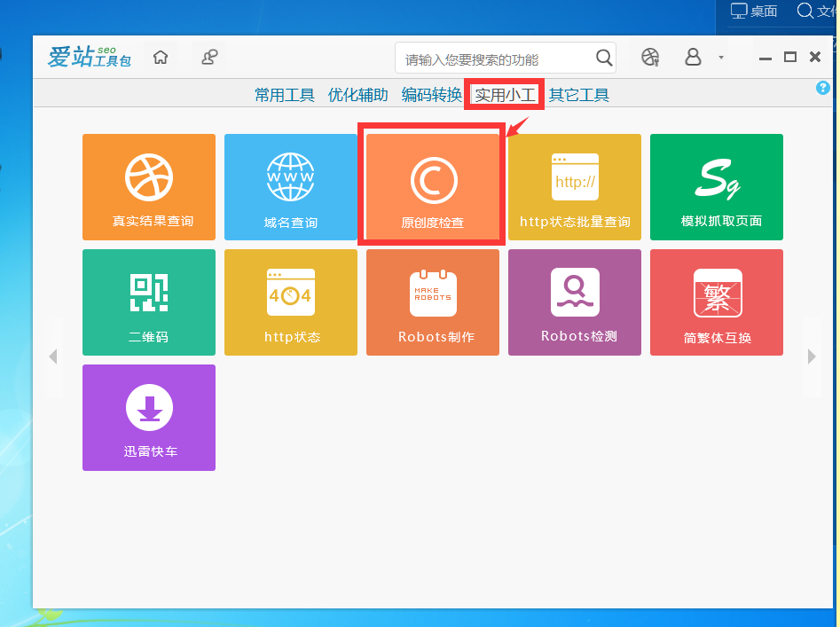Click the search button next to 桌面
The width and height of the screenshot is (840, 627).
816,11
